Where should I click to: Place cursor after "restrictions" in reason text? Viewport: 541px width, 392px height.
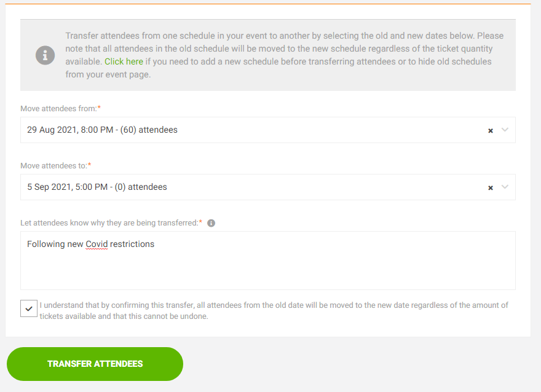point(155,244)
